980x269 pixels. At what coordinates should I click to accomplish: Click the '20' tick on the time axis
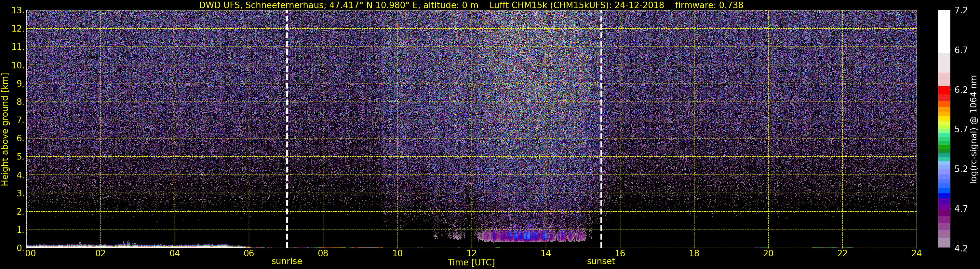[x=768, y=253]
